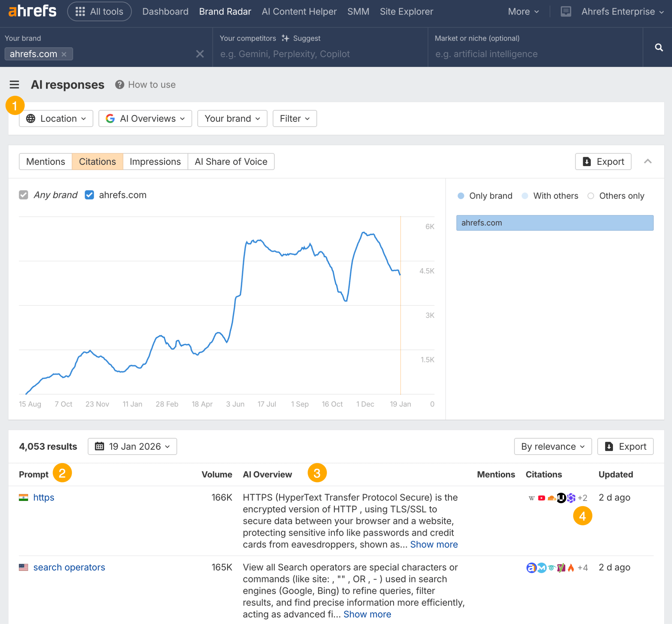Click the ahrefs.com brand bar in the legend
Image resolution: width=672 pixels, height=624 pixels.
click(x=555, y=223)
